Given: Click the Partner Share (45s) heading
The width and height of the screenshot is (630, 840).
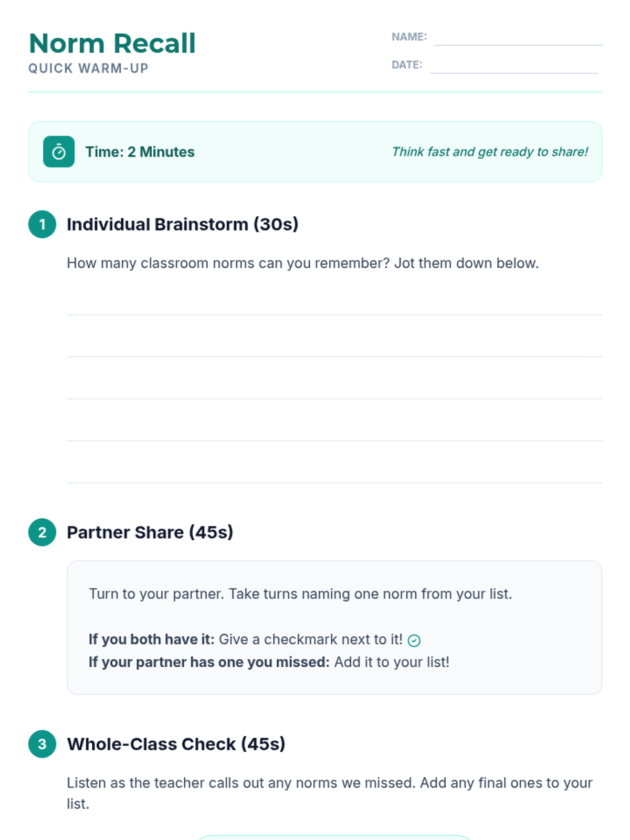Looking at the screenshot, I should click(150, 532).
